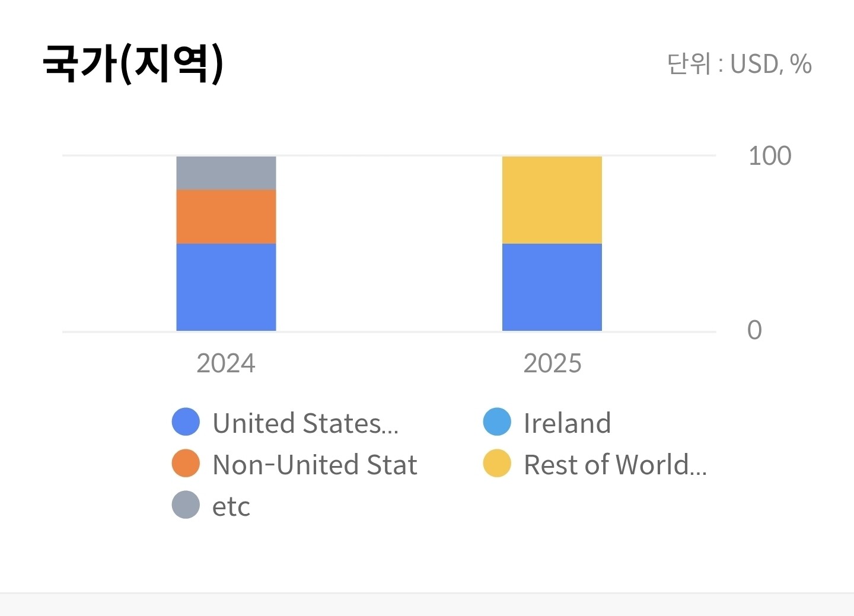Select the gray etc segment in 2024 bar

pos(226,173)
